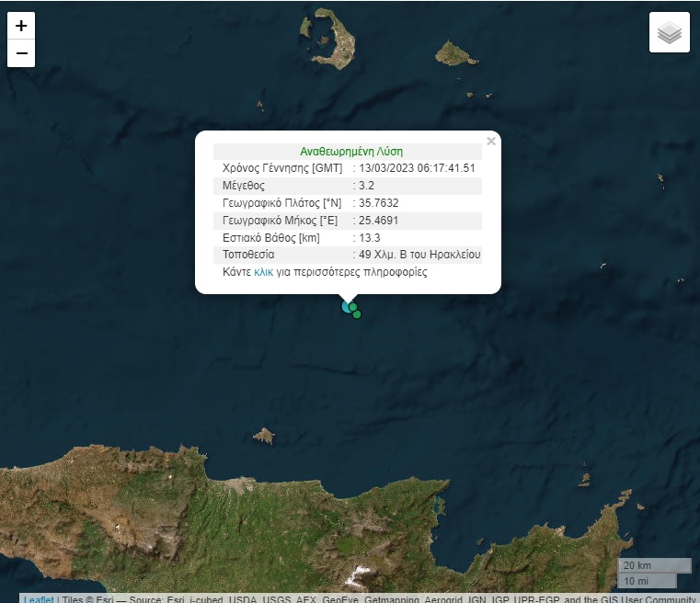This screenshot has width=700, height=603.
Task: Select the large blue earthquake marker
Action: (347, 306)
